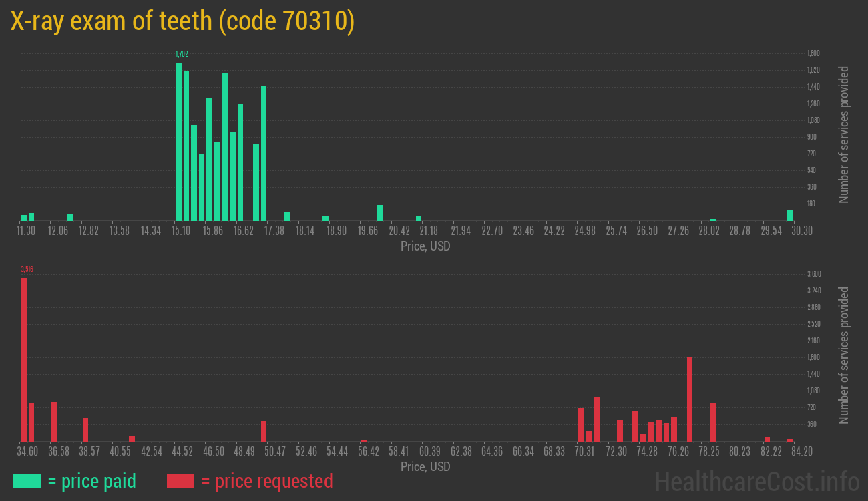Click the chart title X-ray exam of teeth

pos(182,21)
